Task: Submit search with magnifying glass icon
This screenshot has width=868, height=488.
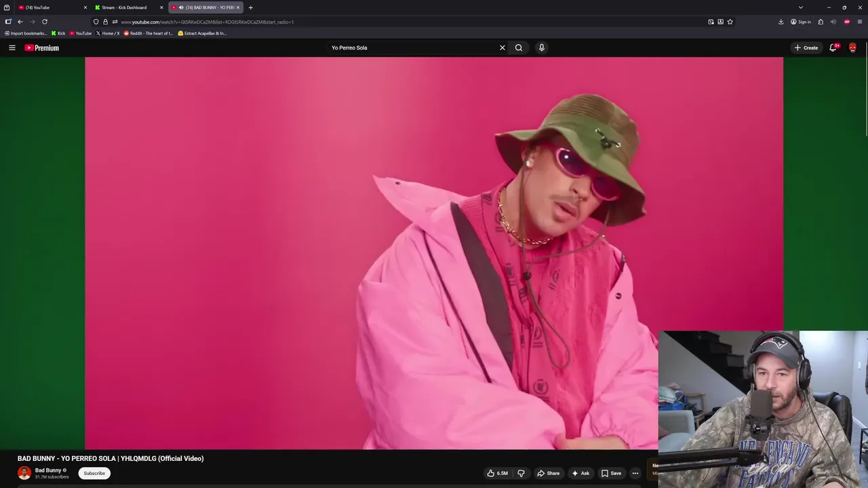Action: coord(519,47)
